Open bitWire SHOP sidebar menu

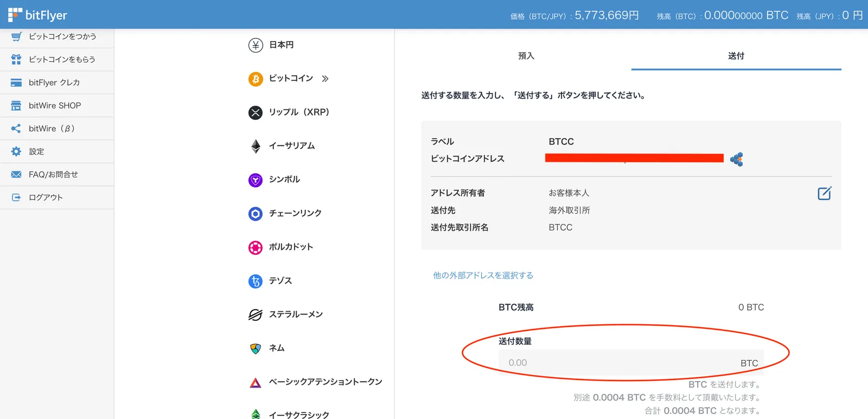[x=57, y=105]
